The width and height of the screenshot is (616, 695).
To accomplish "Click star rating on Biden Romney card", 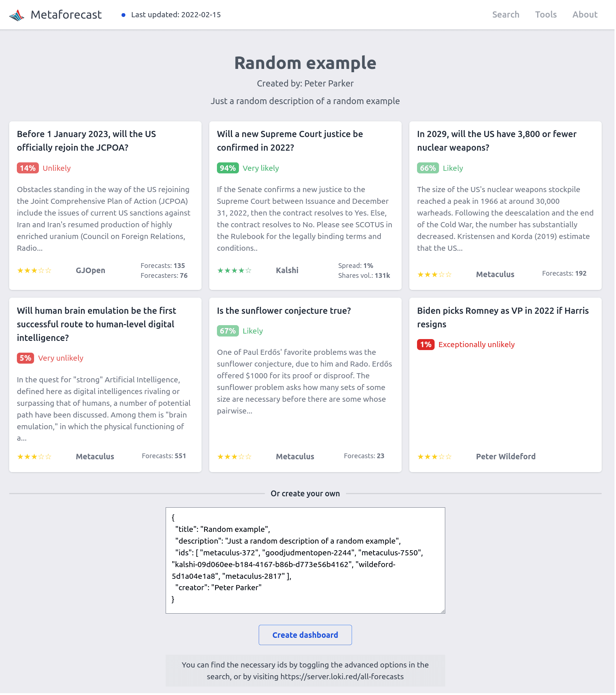I will (x=434, y=457).
